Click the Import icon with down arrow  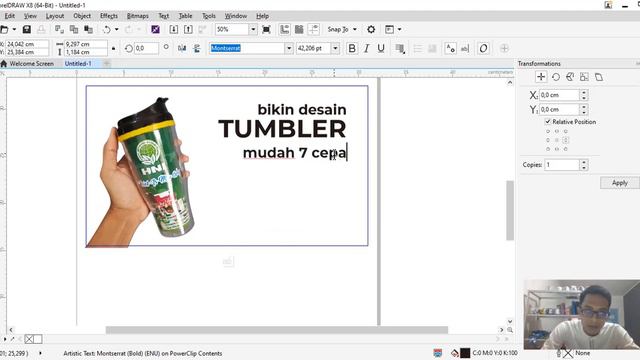tap(173, 29)
